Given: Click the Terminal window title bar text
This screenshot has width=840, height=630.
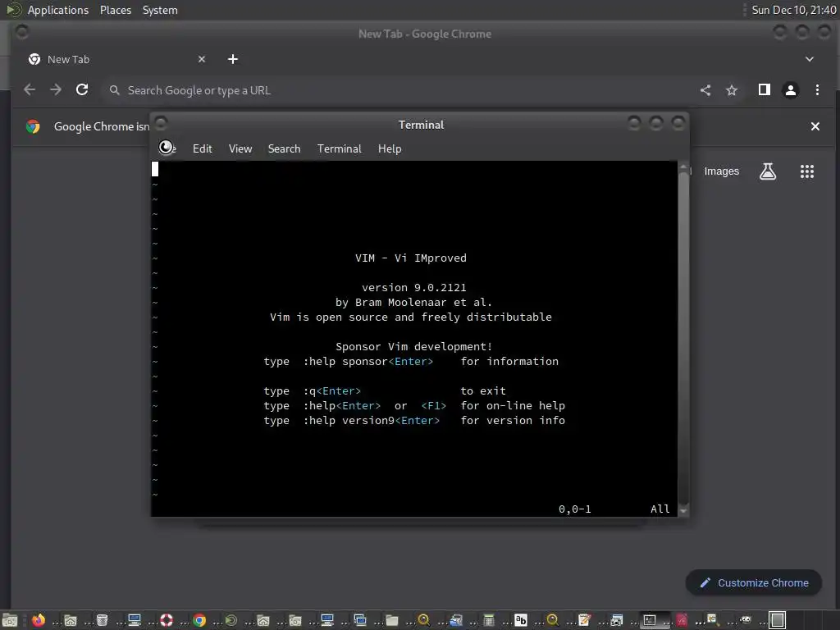Looking at the screenshot, I should click(x=421, y=125).
